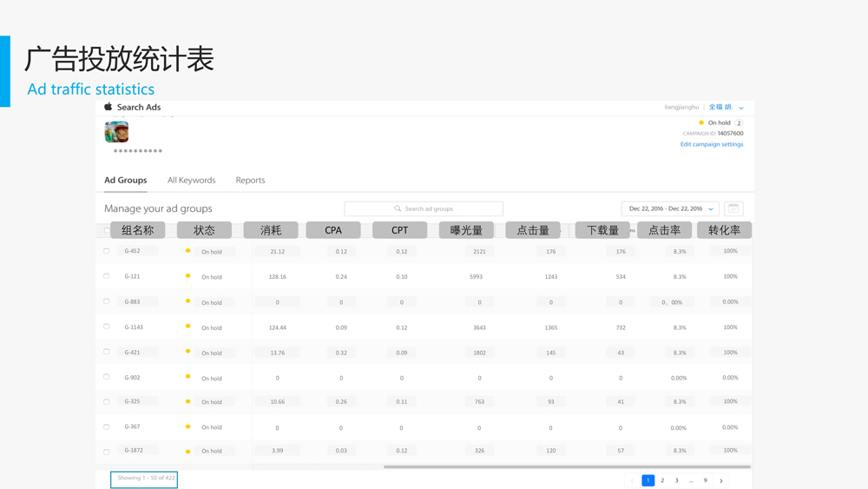
Task: Open the Reports tab
Action: click(x=250, y=180)
